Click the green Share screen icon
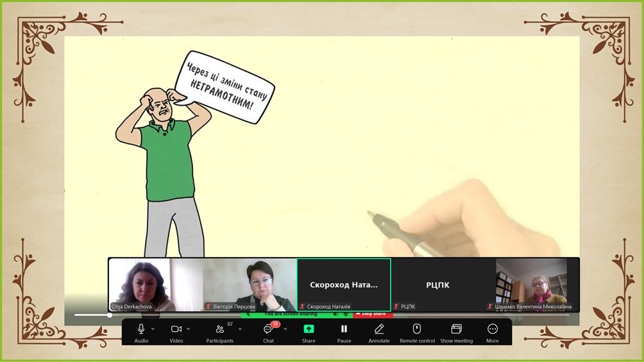This screenshot has width=644, height=362. pyautogui.click(x=309, y=329)
